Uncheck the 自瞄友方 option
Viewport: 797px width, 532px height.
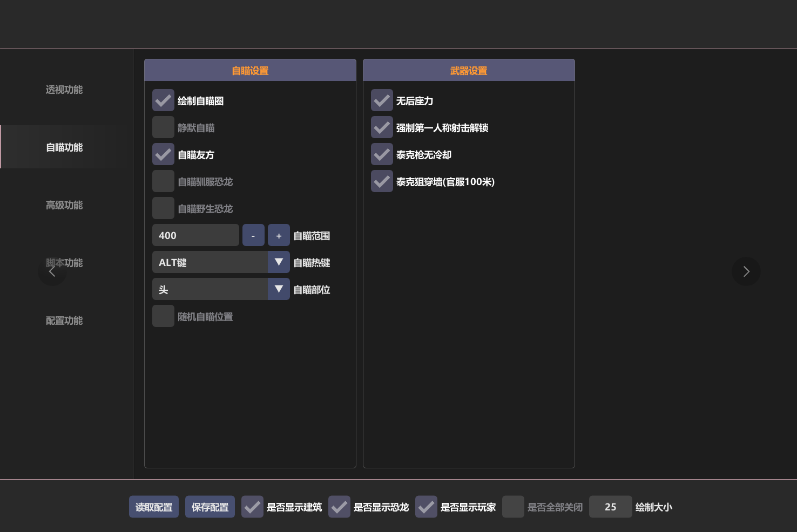[163, 154]
